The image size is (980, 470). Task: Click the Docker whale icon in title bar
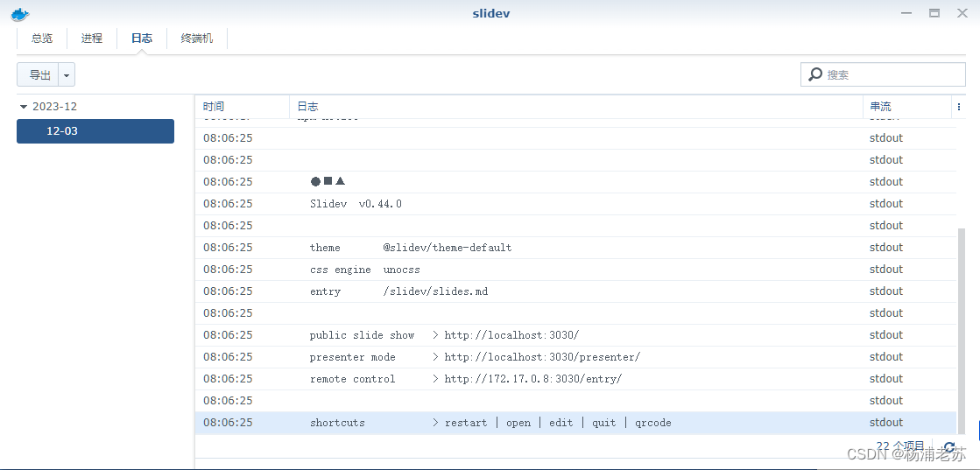20,14
